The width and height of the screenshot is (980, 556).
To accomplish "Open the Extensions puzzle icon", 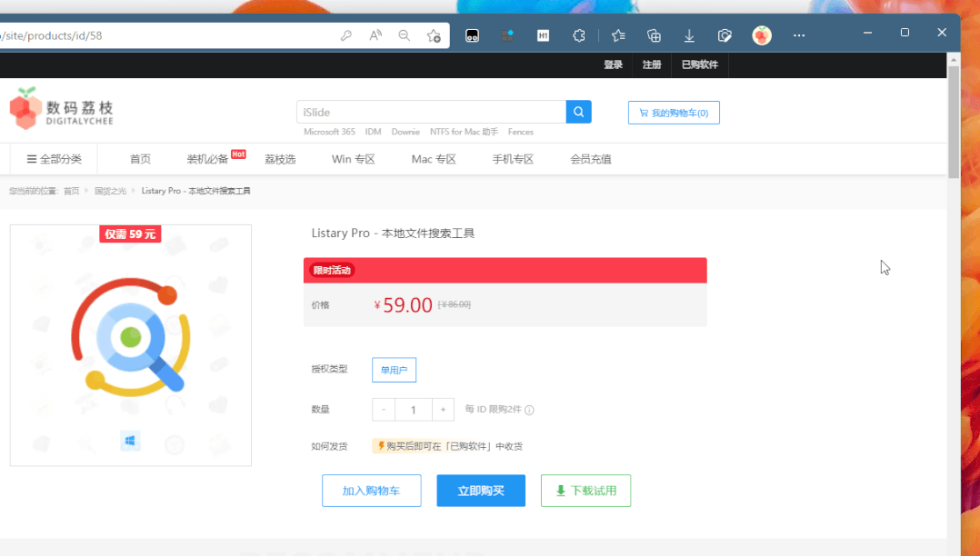I will pyautogui.click(x=579, y=35).
